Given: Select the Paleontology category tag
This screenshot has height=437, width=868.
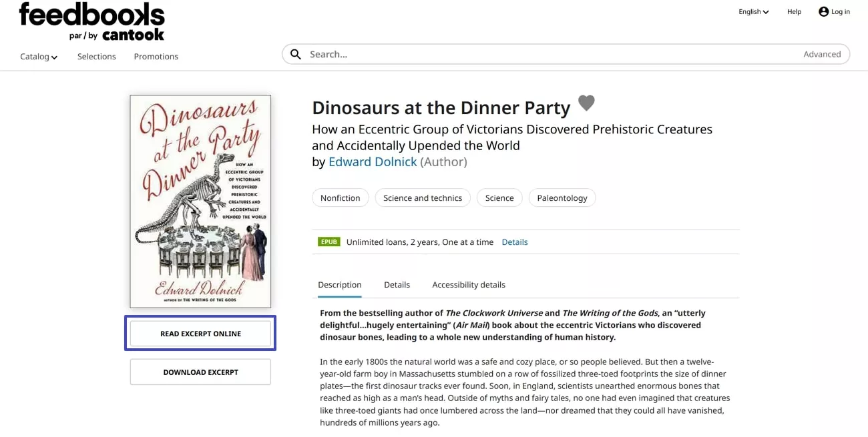Looking at the screenshot, I should click(x=562, y=198).
